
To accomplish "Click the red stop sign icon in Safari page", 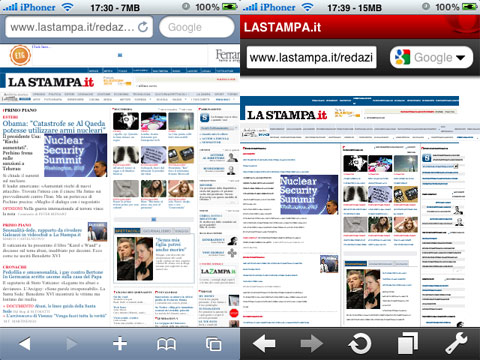I will [x=234, y=313].
